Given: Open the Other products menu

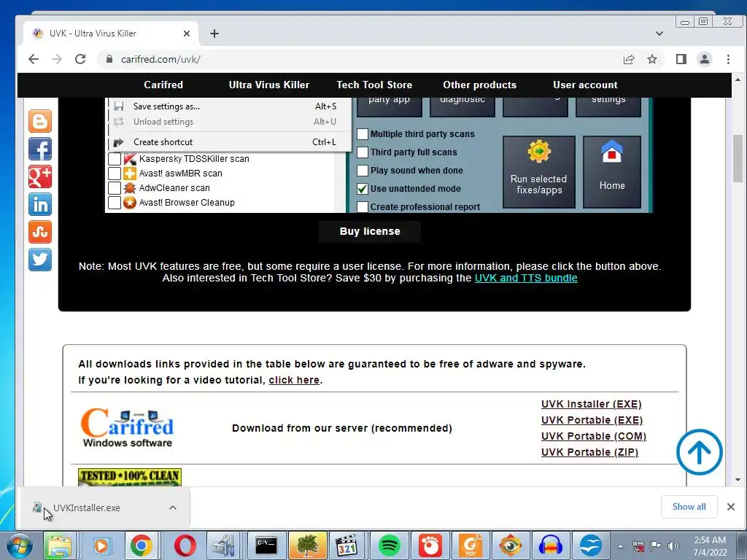Looking at the screenshot, I should [x=480, y=85].
